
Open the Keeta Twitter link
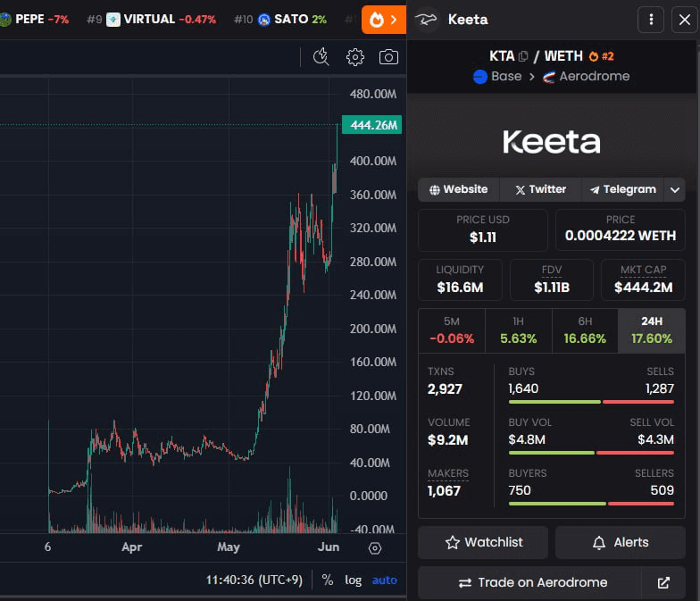[541, 189]
